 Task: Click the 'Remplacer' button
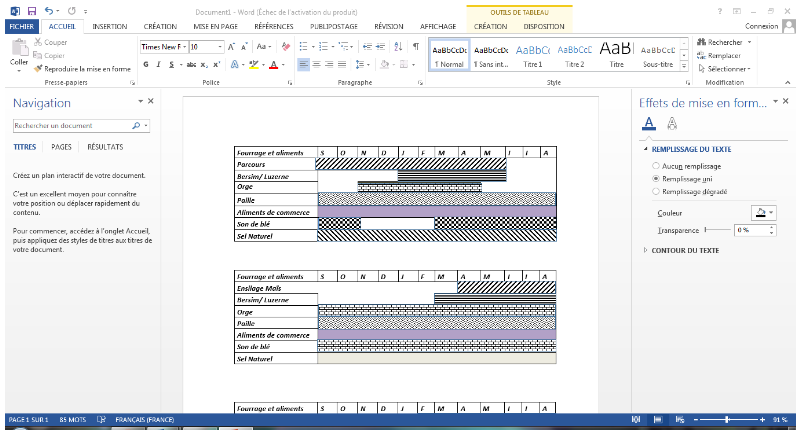[723, 56]
